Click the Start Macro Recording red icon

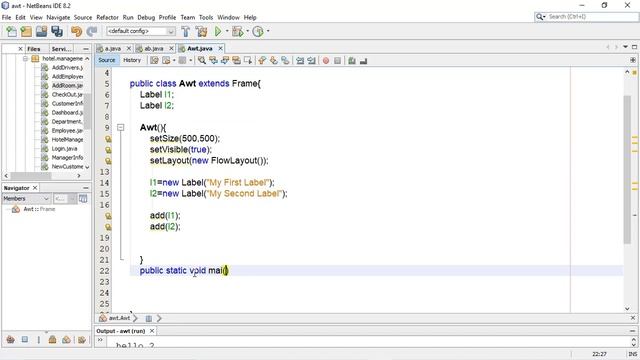[326, 61]
